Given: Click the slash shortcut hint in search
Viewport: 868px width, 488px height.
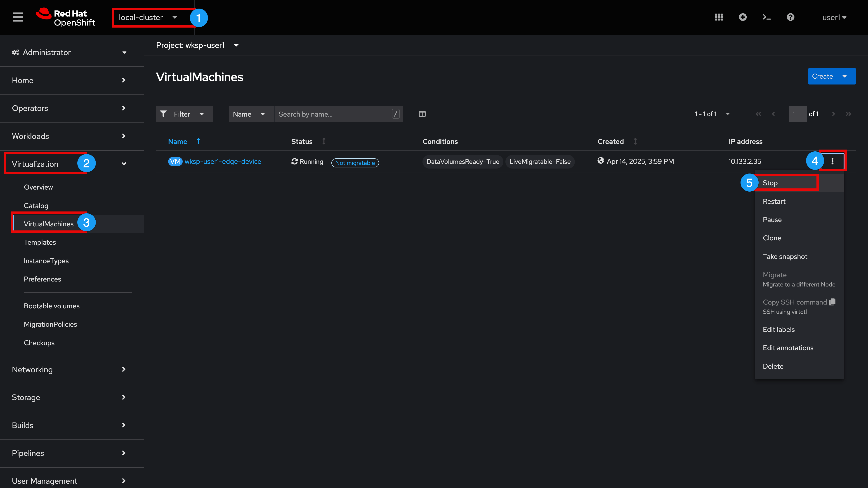Looking at the screenshot, I should pyautogui.click(x=396, y=114).
